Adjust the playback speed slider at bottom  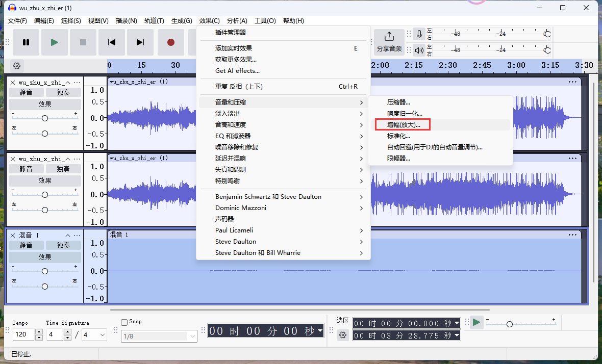509,324
